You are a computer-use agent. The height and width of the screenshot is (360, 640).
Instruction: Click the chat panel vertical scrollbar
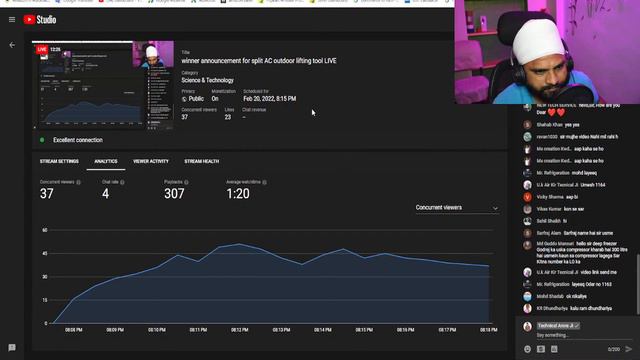(638, 284)
